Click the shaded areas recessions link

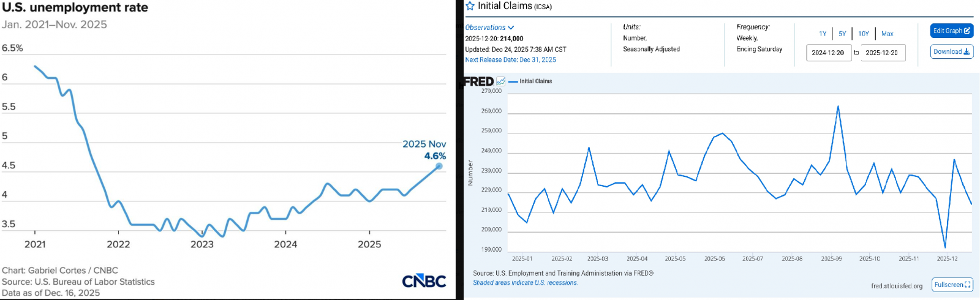(525, 283)
